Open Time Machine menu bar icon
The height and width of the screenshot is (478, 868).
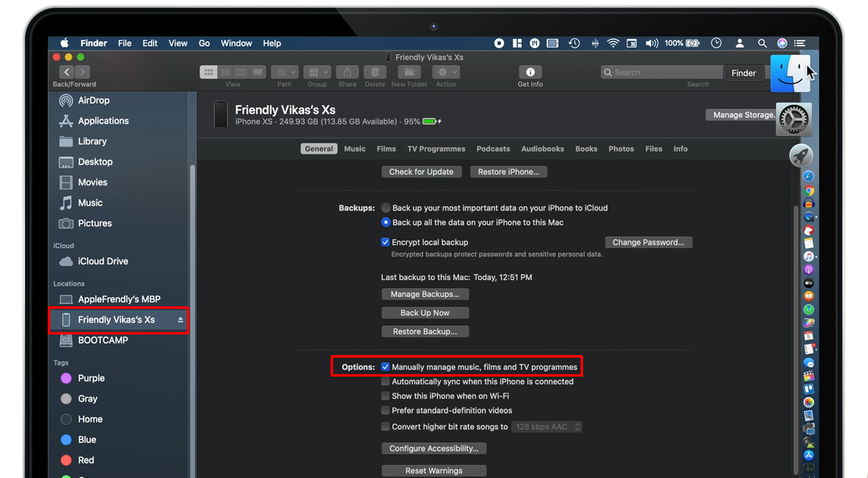click(574, 43)
